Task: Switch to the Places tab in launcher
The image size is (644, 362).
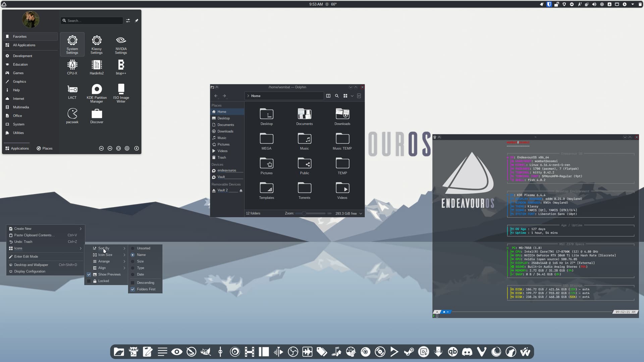Action: (x=45, y=148)
